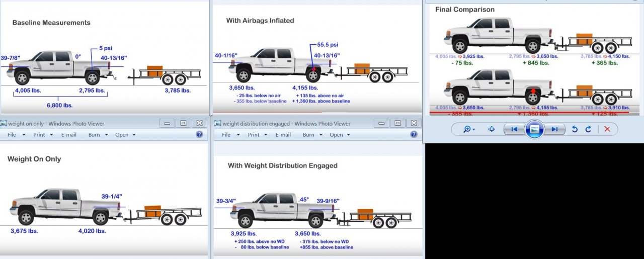Image resolution: width=644 pixels, height=259 pixels.
Task: Go to the previous photo
Action: pos(514,129)
